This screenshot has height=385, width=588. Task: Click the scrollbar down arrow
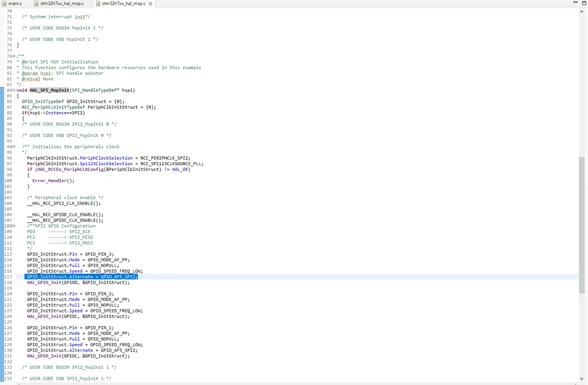(582, 379)
